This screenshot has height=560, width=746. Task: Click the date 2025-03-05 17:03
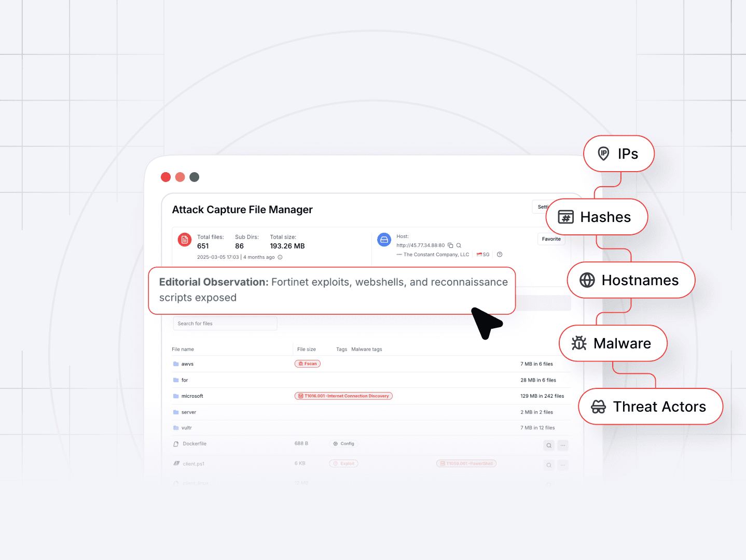pyautogui.click(x=218, y=257)
